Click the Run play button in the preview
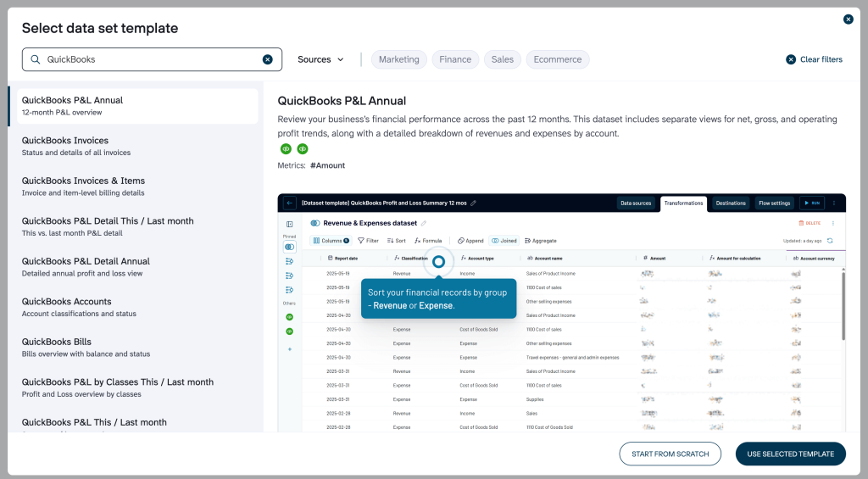 811,203
